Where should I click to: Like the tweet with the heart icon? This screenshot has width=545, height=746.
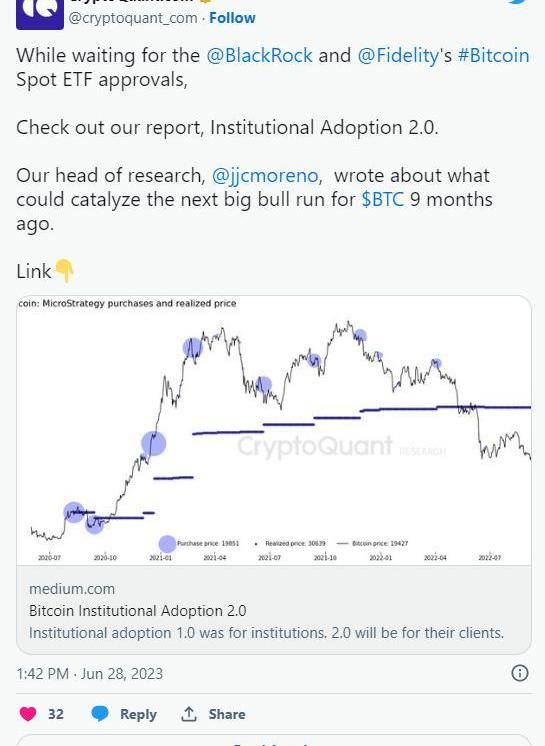pyautogui.click(x=28, y=714)
